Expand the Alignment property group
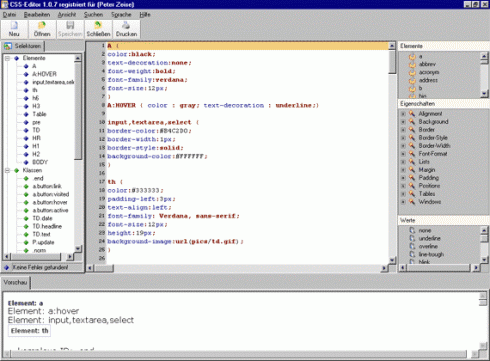Image resolution: width=490 pixels, height=361 pixels. pos(403,114)
